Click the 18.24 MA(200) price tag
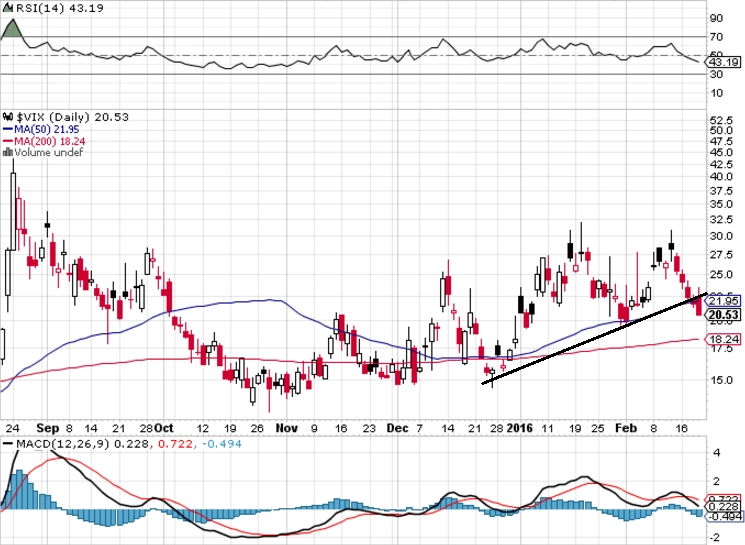The image size is (745, 545). (x=722, y=339)
